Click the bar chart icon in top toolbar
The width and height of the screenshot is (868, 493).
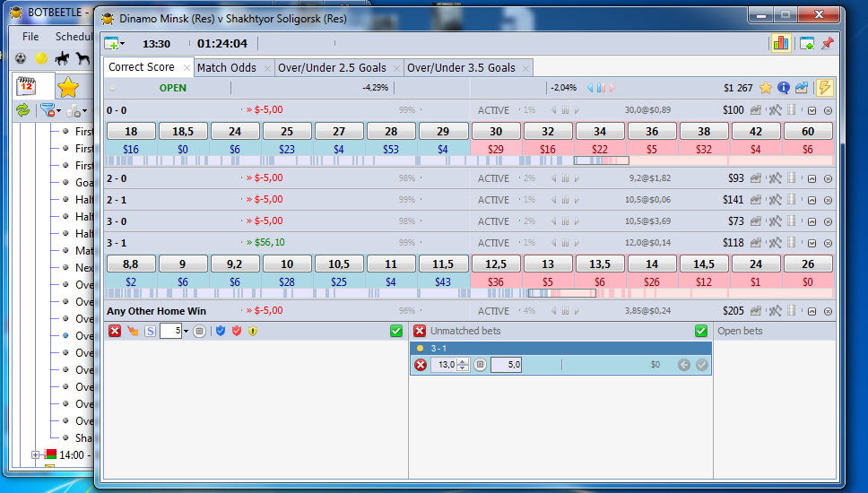point(781,43)
